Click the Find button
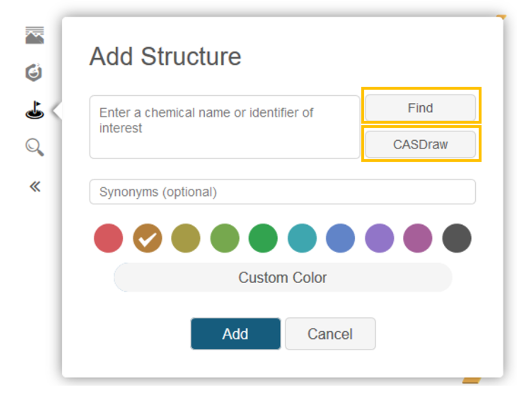This screenshot has width=532, height=405. pyautogui.click(x=420, y=108)
